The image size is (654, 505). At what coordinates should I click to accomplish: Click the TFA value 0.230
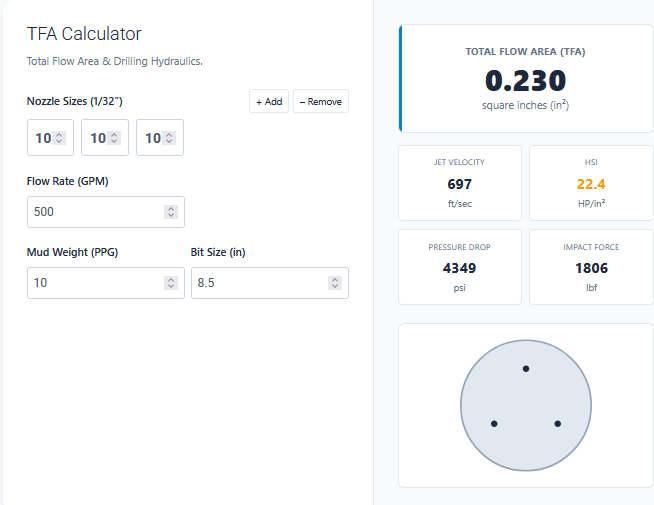(x=526, y=80)
